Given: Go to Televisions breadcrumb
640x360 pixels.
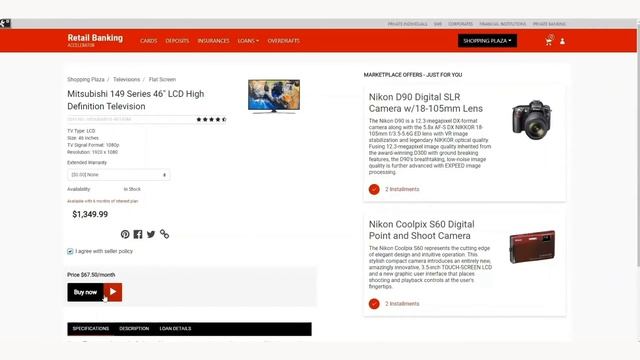Looking at the screenshot, I should click(x=127, y=80).
